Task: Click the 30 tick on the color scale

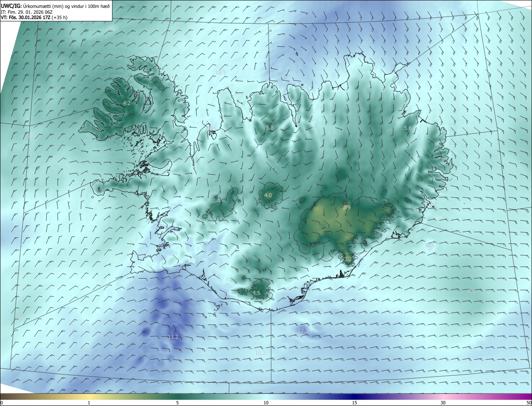Action: coord(443,403)
